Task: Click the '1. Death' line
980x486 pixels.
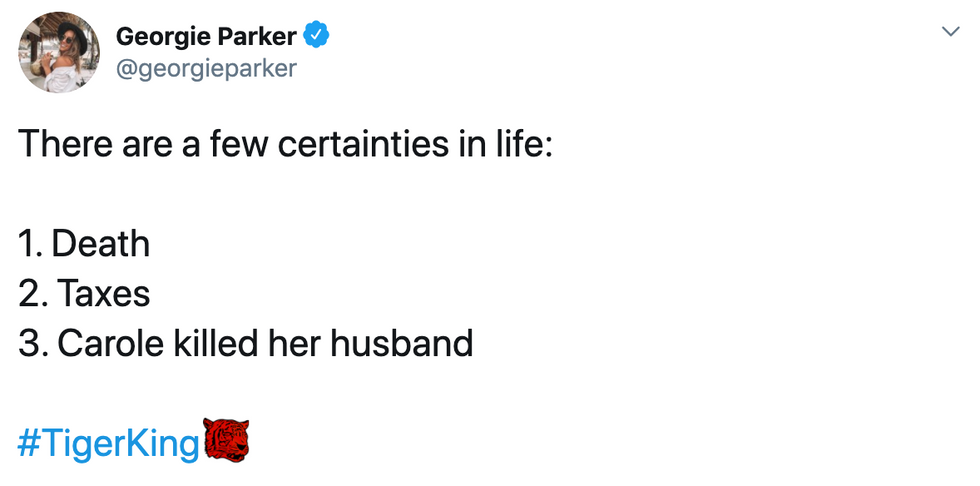Action: coord(84,244)
